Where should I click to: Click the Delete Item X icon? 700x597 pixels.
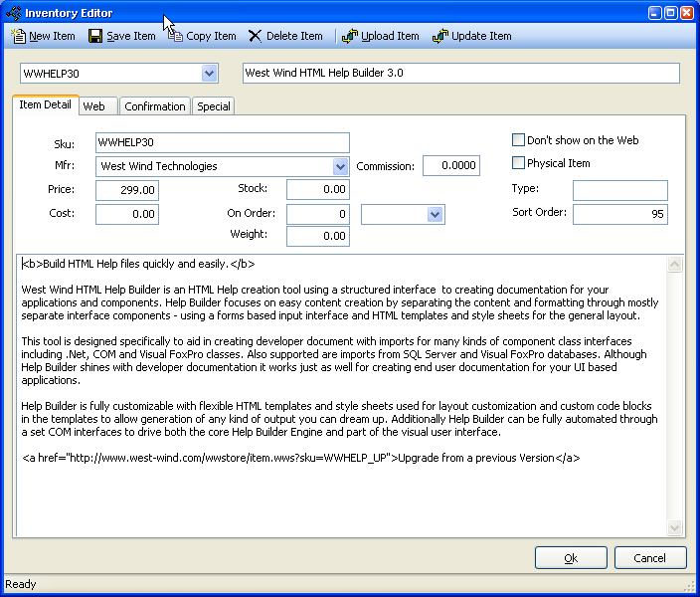[256, 36]
